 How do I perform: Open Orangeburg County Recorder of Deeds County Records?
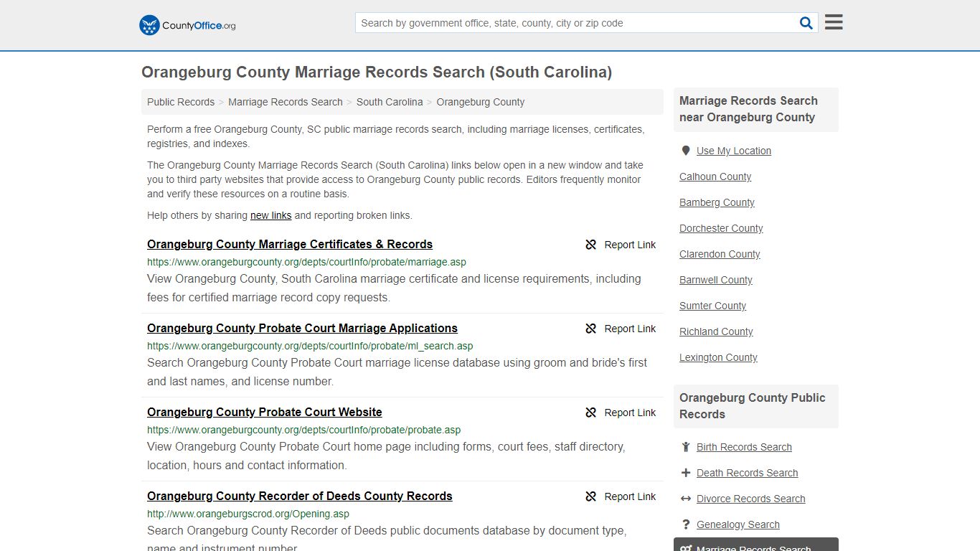tap(300, 496)
